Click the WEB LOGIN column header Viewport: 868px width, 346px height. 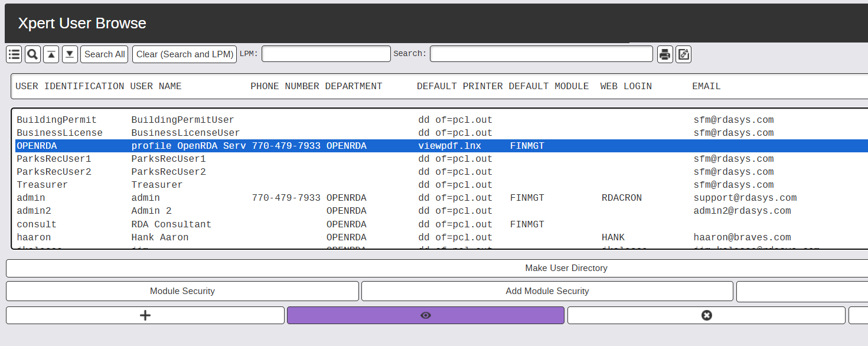(x=626, y=86)
